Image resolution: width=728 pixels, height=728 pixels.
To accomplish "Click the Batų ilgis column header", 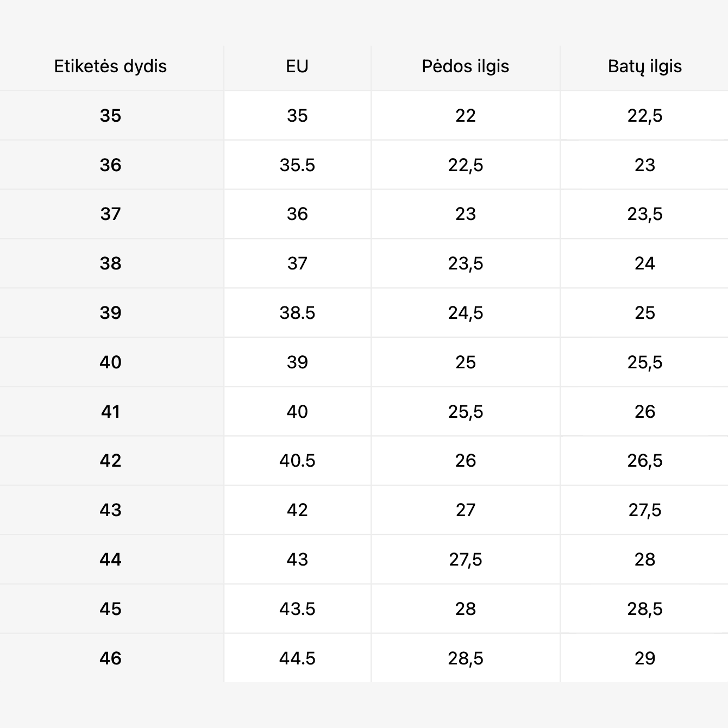I will pyautogui.click(x=644, y=66).
